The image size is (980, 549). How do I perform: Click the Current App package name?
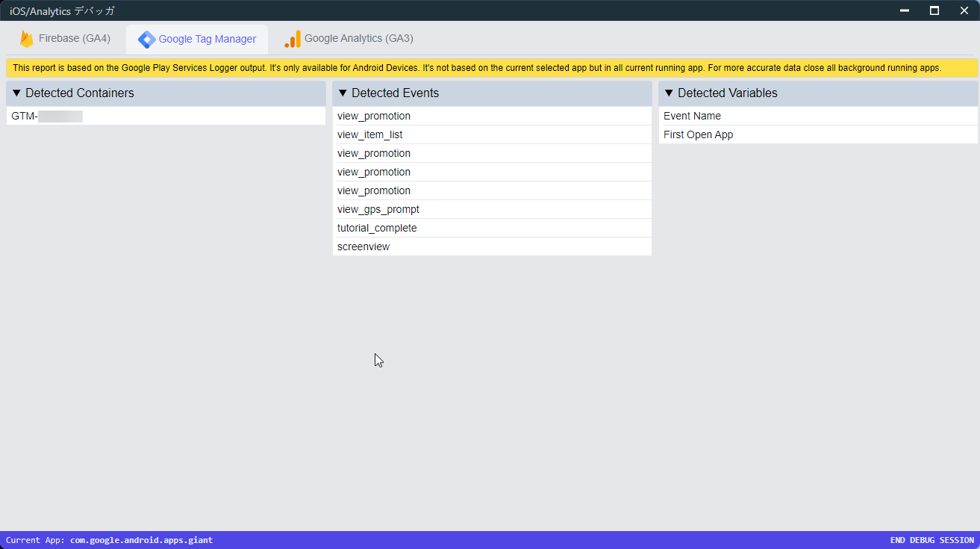point(141,540)
